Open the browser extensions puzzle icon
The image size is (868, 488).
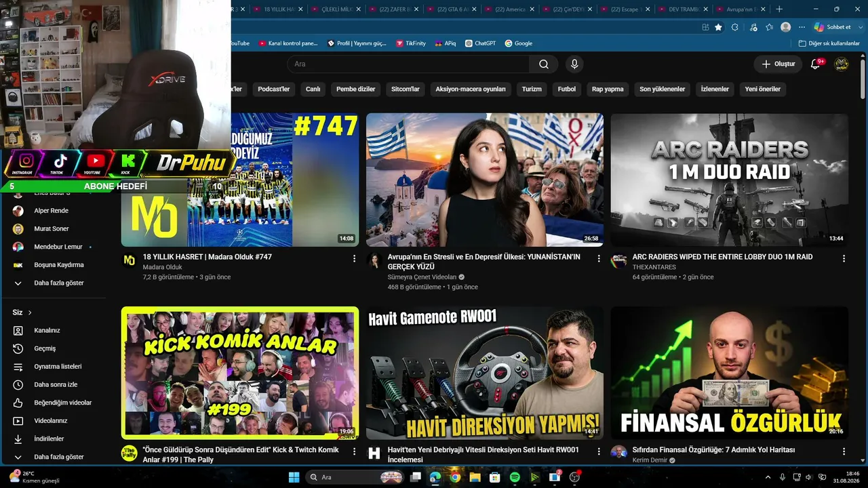point(734,27)
